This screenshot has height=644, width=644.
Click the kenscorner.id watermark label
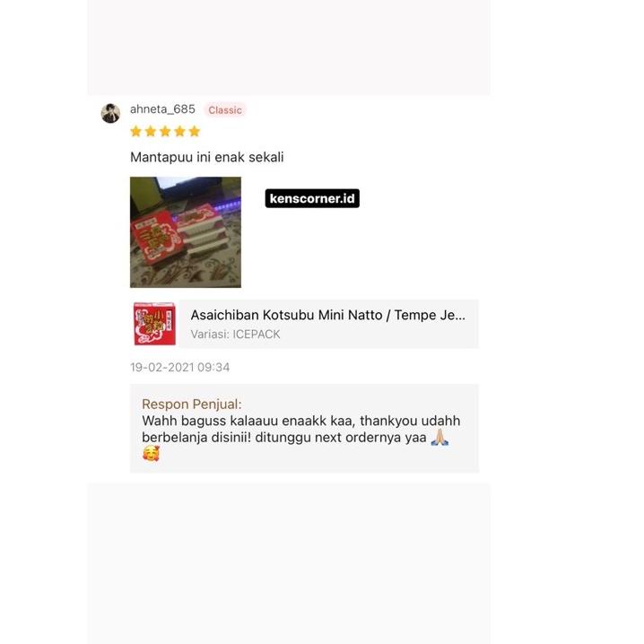click(312, 198)
